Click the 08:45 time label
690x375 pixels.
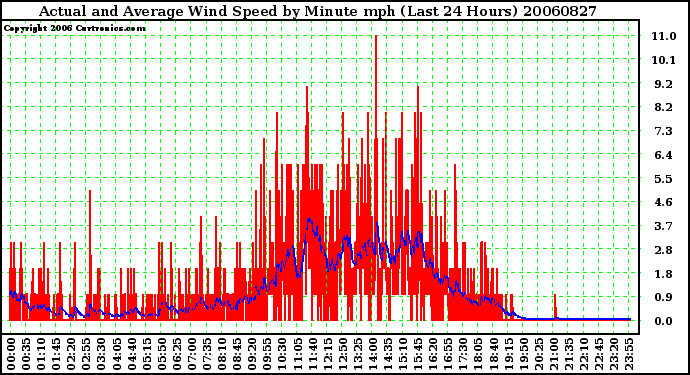click(237, 354)
